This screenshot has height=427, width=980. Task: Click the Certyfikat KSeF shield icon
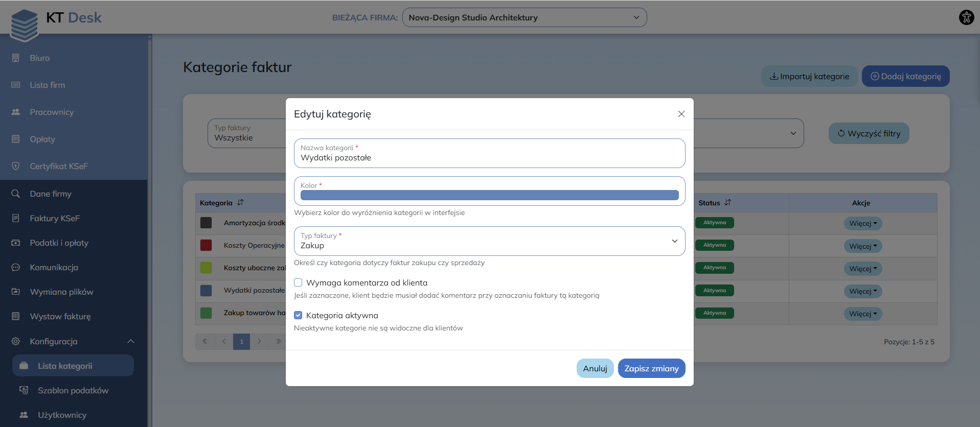(16, 166)
